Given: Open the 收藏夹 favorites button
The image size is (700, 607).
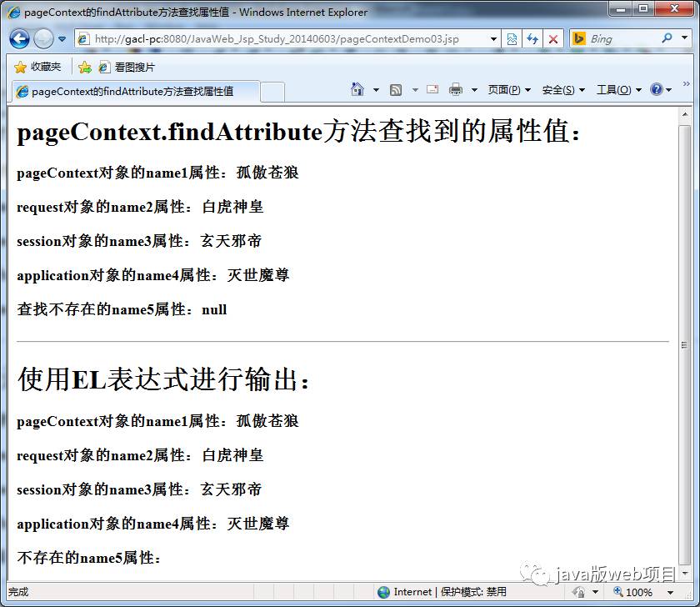Looking at the screenshot, I should (x=37, y=67).
